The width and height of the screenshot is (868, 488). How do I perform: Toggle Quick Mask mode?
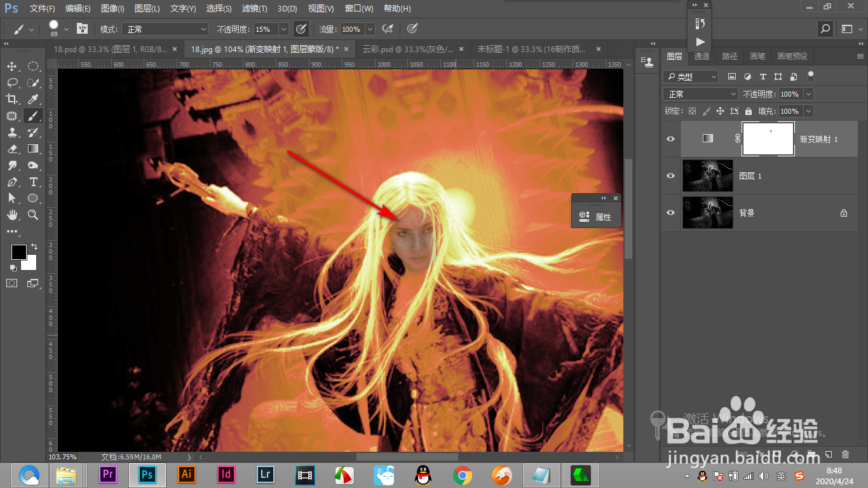click(11, 283)
